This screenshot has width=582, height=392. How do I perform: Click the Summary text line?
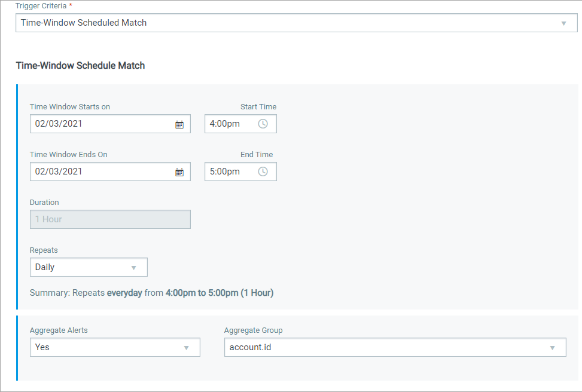(151, 293)
